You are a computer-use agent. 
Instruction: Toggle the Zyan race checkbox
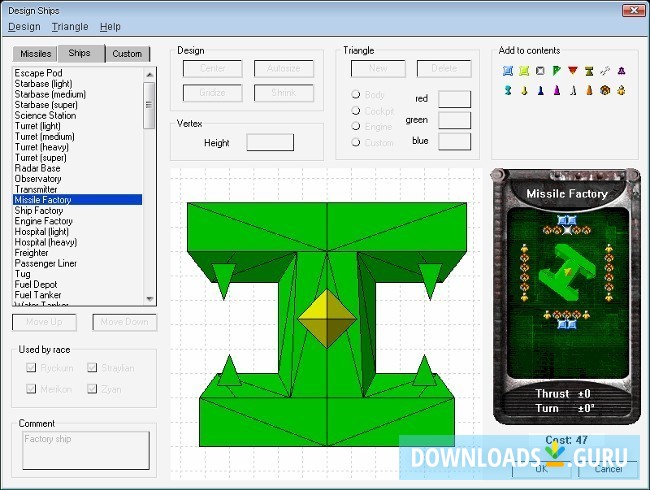[x=92, y=388]
